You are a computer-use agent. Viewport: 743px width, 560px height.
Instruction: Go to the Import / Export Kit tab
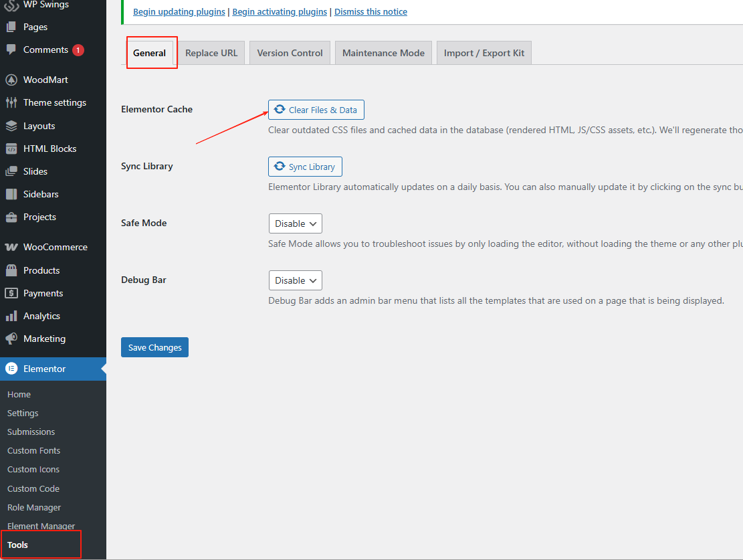(x=484, y=53)
